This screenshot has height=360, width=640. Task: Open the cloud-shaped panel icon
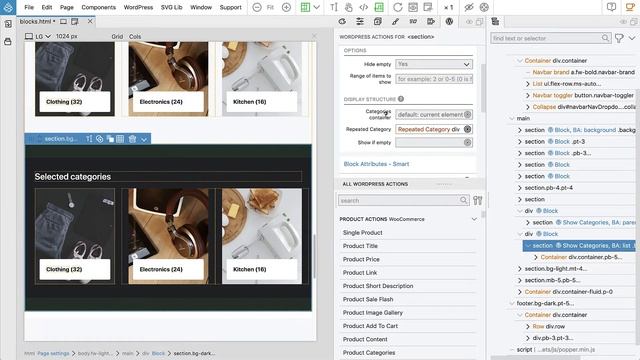(x=342, y=22)
